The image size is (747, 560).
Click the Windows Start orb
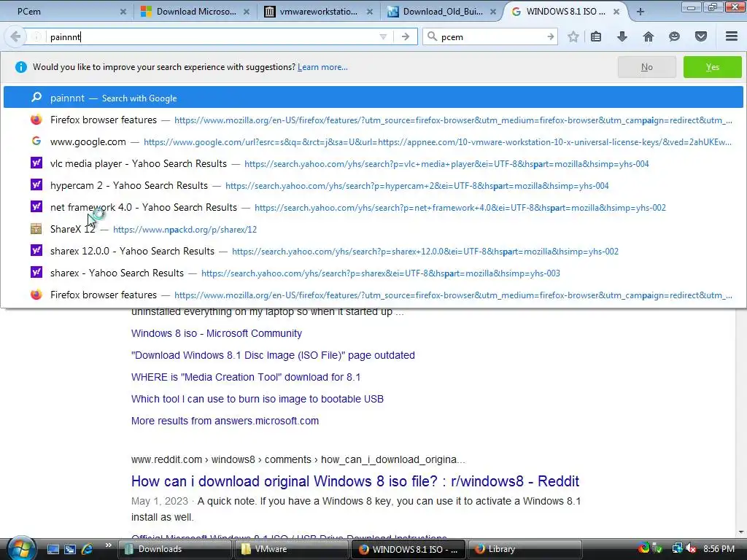coord(21,548)
